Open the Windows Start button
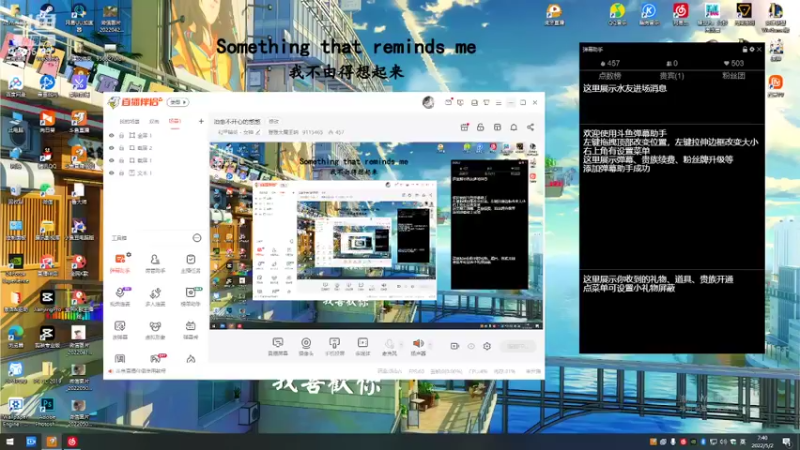This screenshot has height=450, width=800. [10, 441]
